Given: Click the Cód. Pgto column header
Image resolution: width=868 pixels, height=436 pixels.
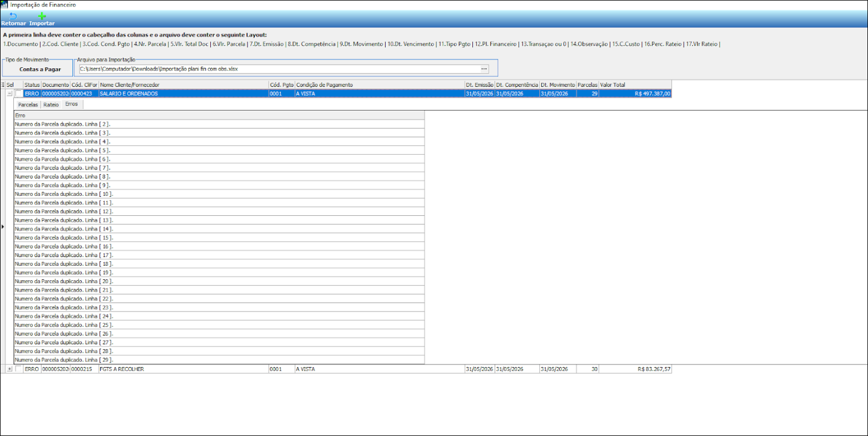Looking at the screenshot, I should pos(282,85).
